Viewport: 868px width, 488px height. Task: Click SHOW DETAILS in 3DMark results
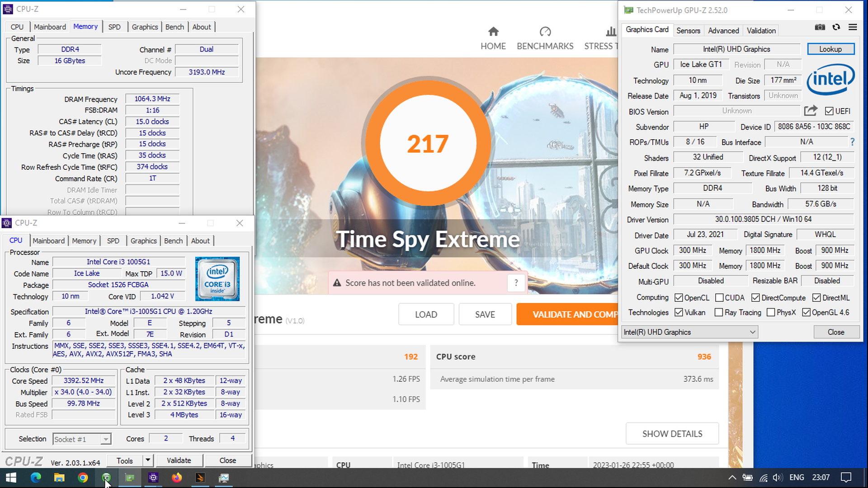tap(672, 434)
